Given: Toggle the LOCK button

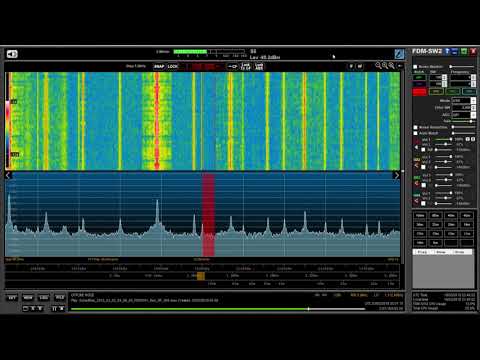Looking at the screenshot, I should click(173, 66).
